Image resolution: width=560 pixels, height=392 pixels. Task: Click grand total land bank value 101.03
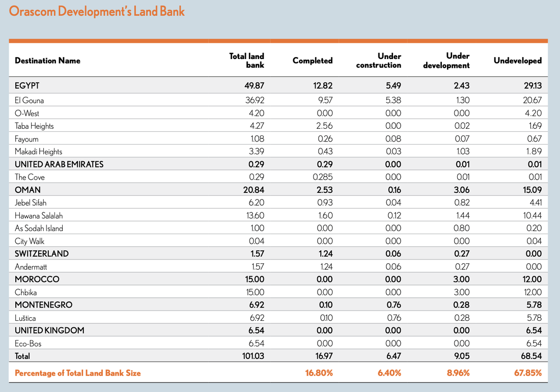[x=253, y=356]
